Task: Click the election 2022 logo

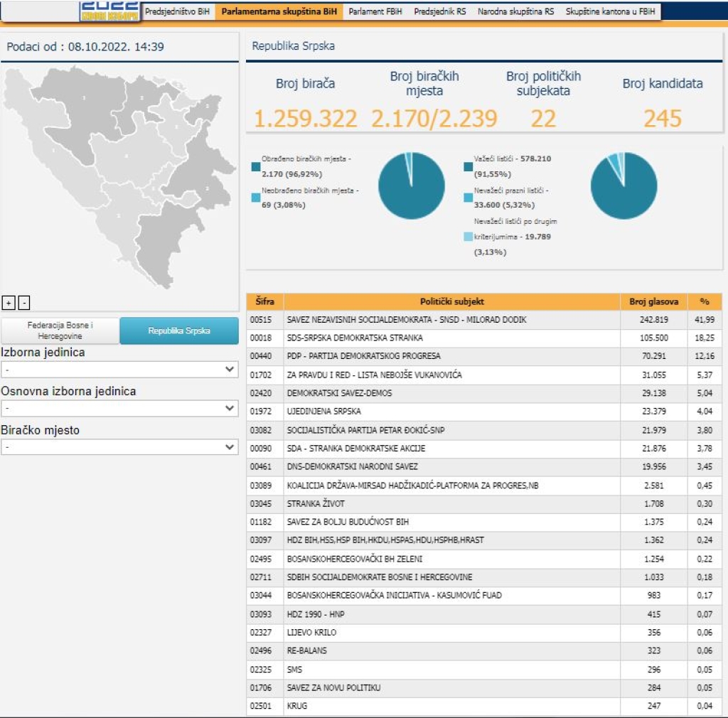Action: (x=109, y=10)
